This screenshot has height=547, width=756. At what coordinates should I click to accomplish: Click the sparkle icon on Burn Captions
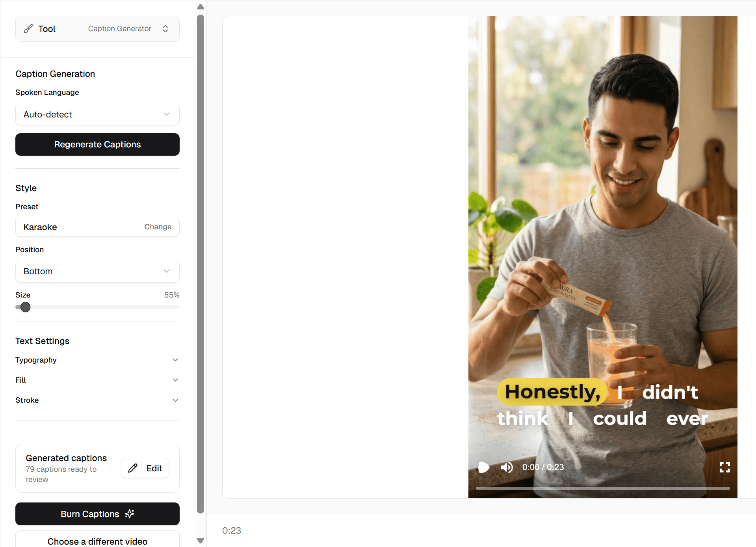point(130,514)
